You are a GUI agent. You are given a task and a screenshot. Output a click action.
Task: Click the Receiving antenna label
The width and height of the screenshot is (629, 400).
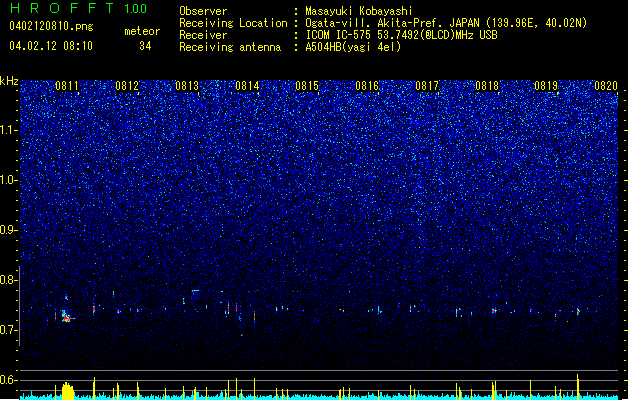(230, 47)
